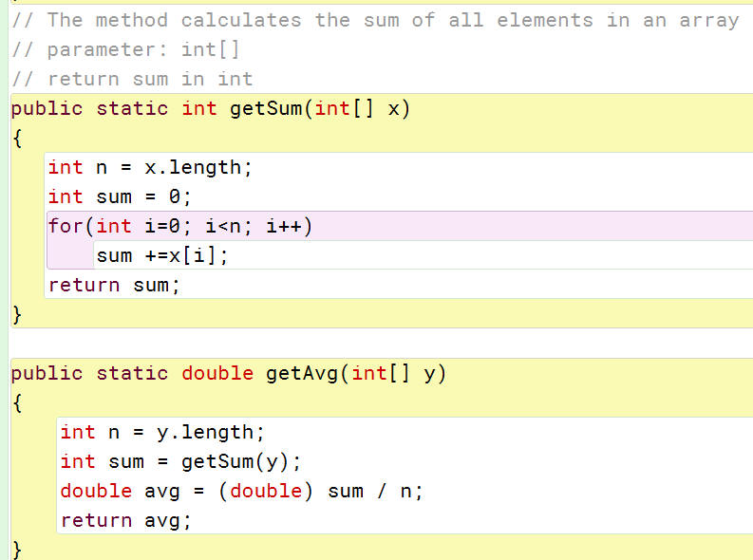The height and width of the screenshot is (560, 753).
Task: Click the getSum method header line
Action: [211, 108]
